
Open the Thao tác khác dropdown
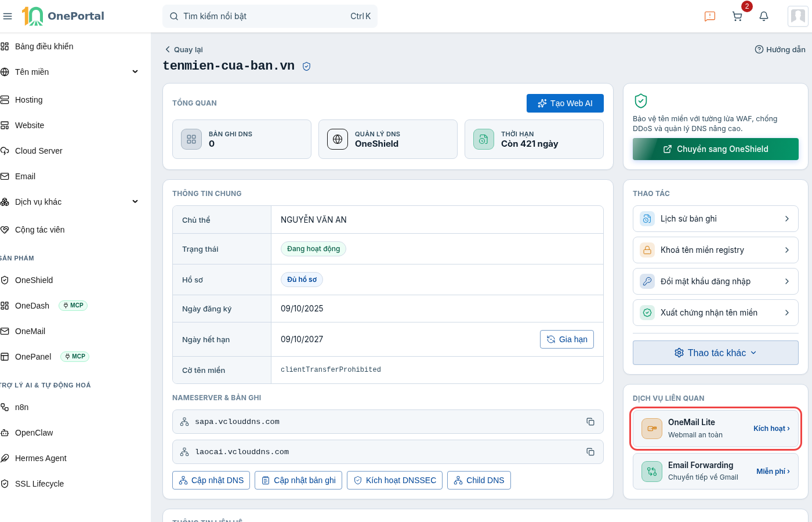click(x=716, y=353)
